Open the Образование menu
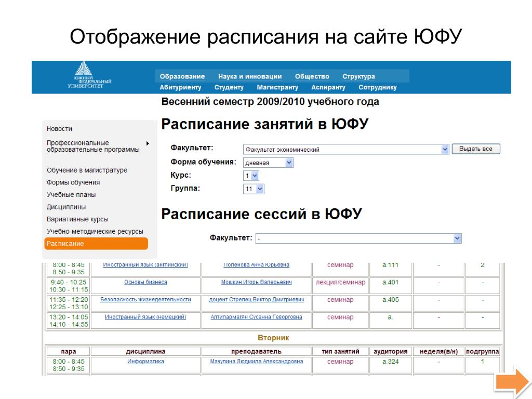The height and width of the screenshot is (399, 532). click(182, 77)
